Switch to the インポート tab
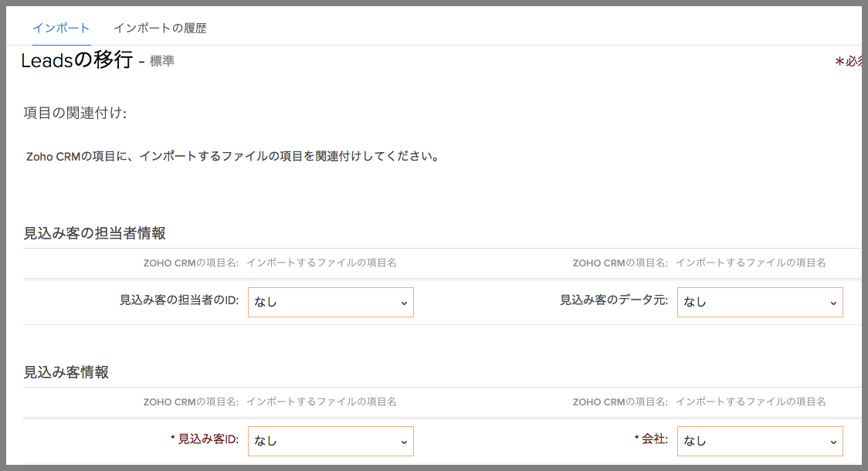Image resolution: width=868 pixels, height=471 pixels. coord(61,29)
